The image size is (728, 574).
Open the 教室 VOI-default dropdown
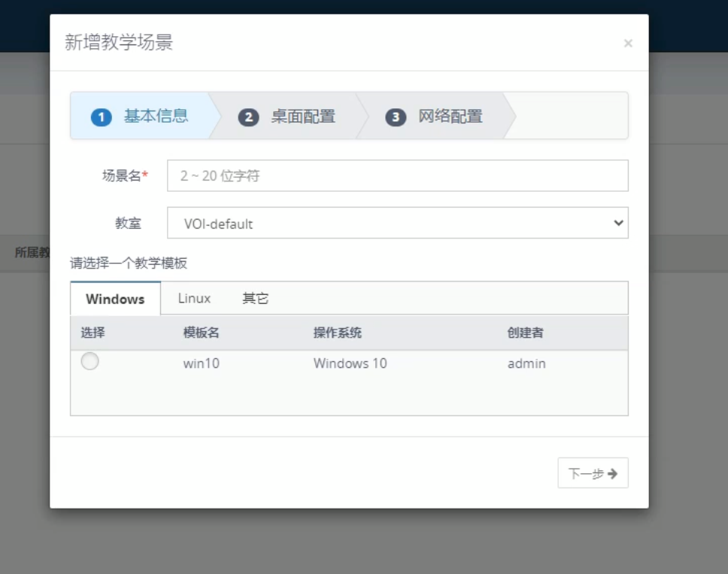397,223
